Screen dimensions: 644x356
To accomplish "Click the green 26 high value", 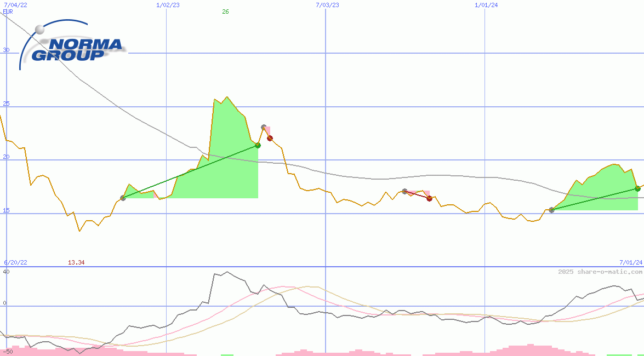I will tap(225, 12).
